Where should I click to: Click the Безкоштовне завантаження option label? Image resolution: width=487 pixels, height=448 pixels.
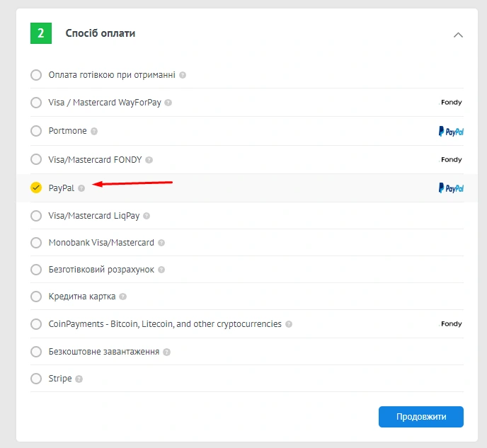pyautogui.click(x=103, y=352)
